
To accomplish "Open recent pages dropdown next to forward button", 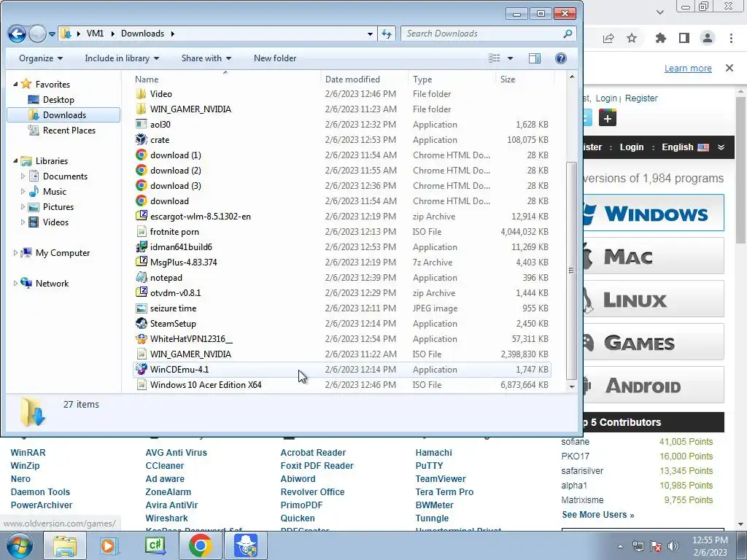I will pyautogui.click(x=52, y=34).
